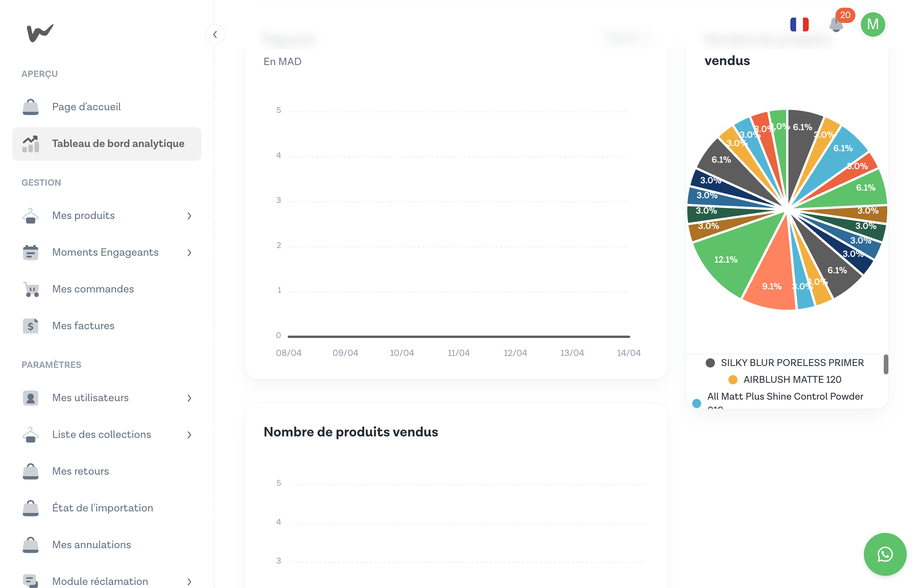This screenshot has width=919, height=588.
Task: Click the Mes commandes cart icon
Action: (31, 289)
